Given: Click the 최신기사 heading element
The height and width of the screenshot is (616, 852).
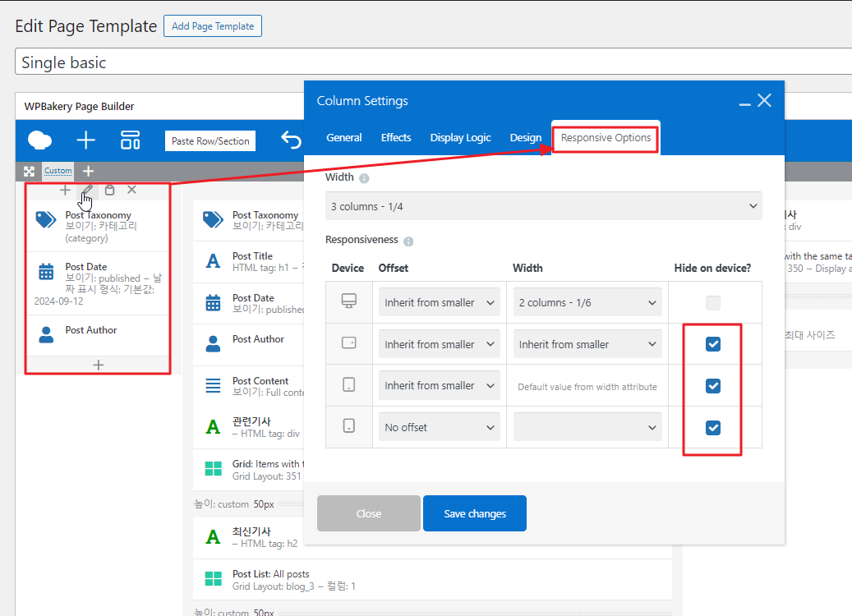Looking at the screenshot, I should [x=251, y=531].
